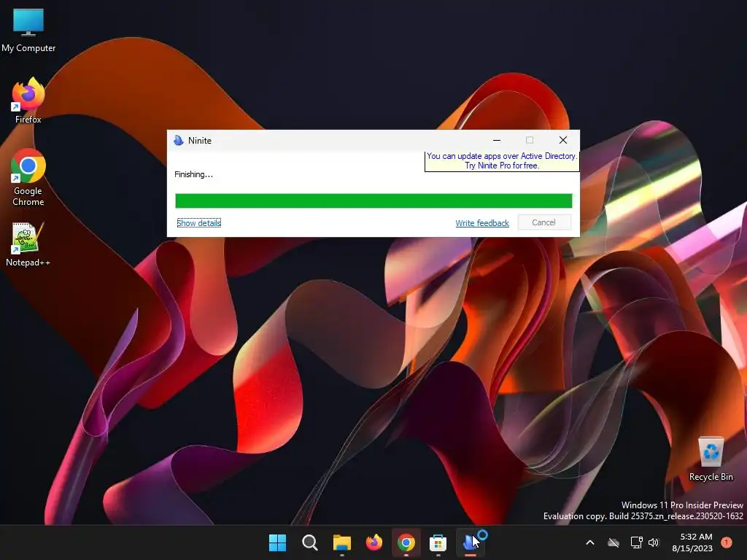This screenshot has height=560, width=747.
Task: Open Recycle Bin on desktop
Action: pyautogui.click(x=711, y=459)
